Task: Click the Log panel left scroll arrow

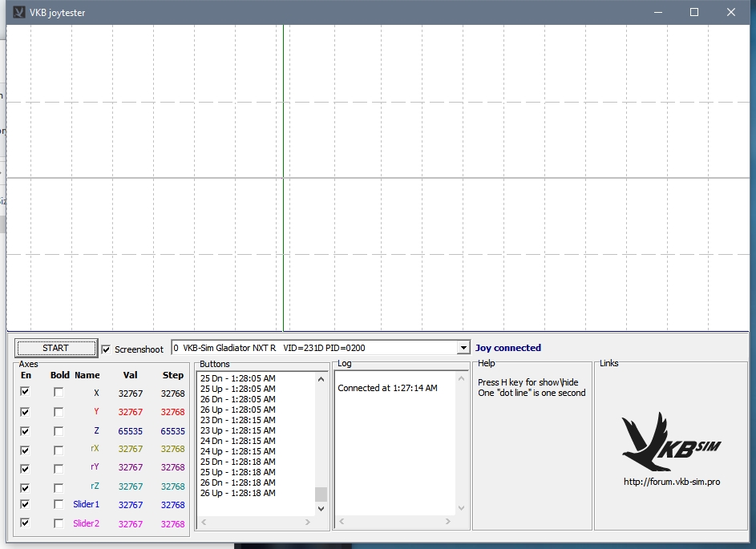Action: point(342,523)
